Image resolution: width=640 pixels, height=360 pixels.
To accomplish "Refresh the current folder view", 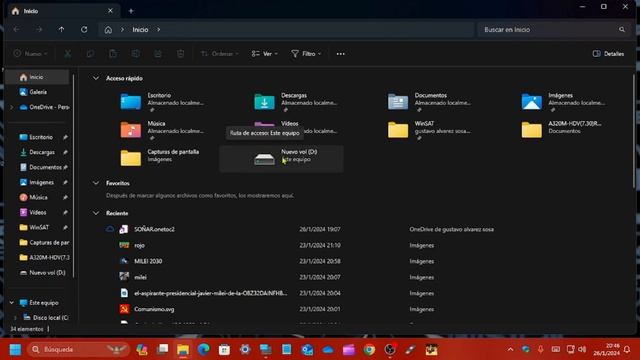I will 84,29.
